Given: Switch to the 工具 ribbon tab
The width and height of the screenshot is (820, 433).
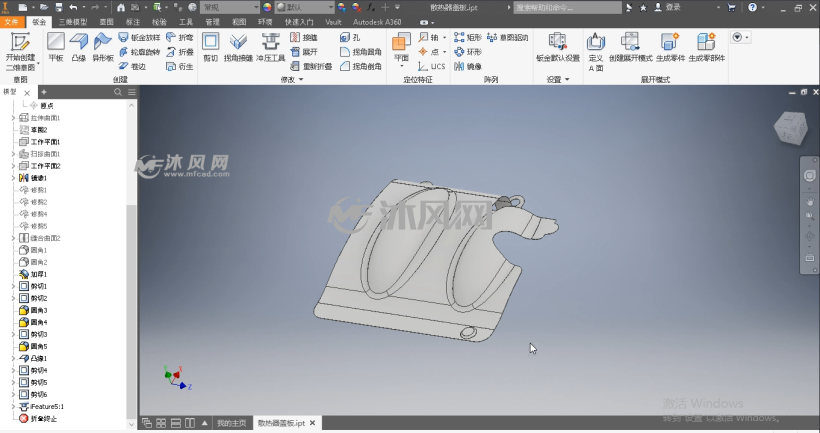Looking at the screenshot, I should 186,22.
